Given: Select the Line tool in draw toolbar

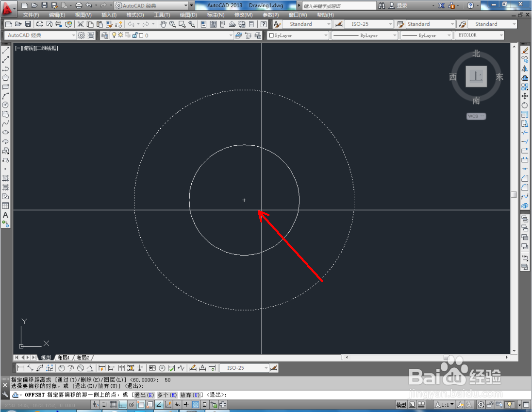Looking at the screenshot, I should coord(5,50).
